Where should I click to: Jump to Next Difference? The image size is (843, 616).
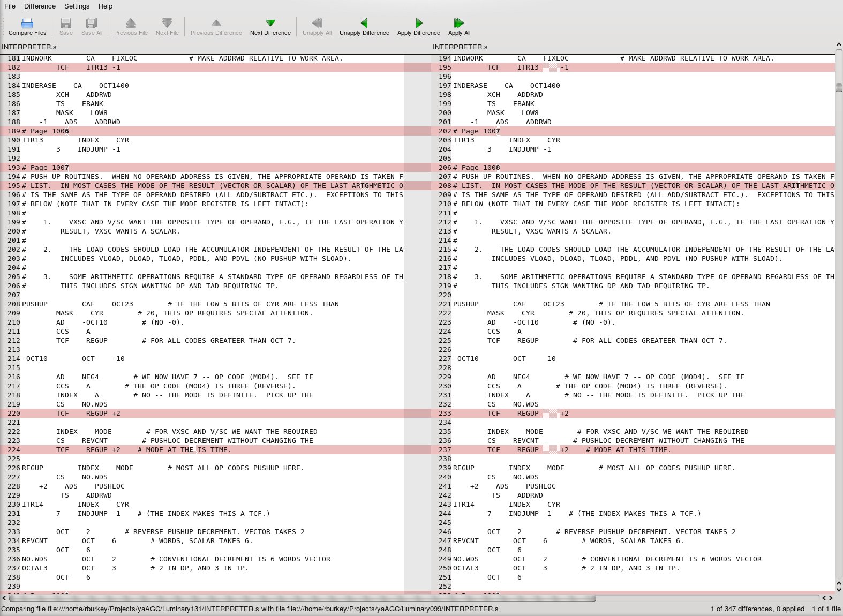point(270,23)
